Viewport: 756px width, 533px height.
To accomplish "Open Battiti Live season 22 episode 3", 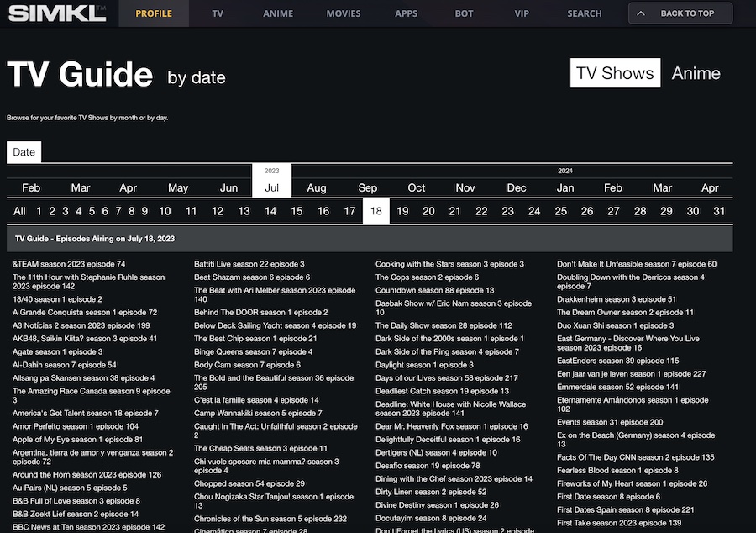I will tap(249, 264).
